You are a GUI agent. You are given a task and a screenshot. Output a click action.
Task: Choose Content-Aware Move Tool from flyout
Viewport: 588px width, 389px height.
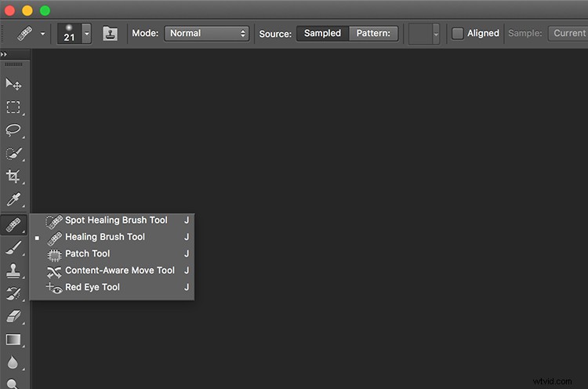(112, 271)
